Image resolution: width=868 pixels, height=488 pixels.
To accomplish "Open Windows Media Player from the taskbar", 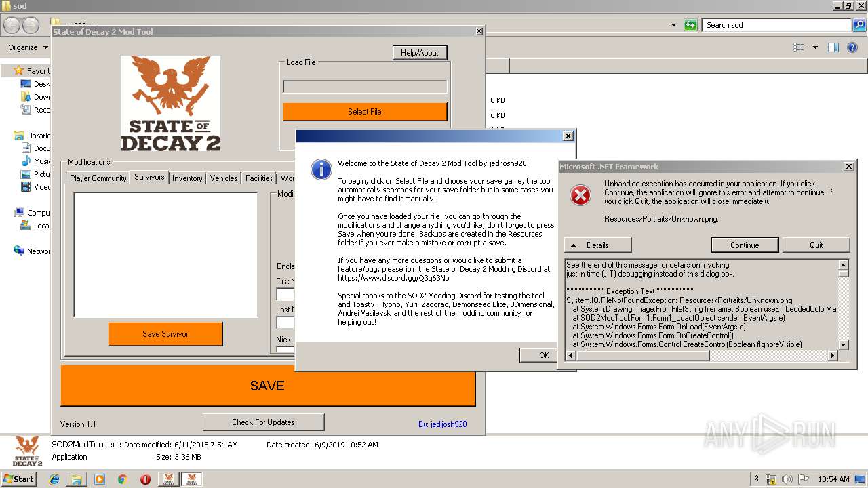I will tap(100, 479).
